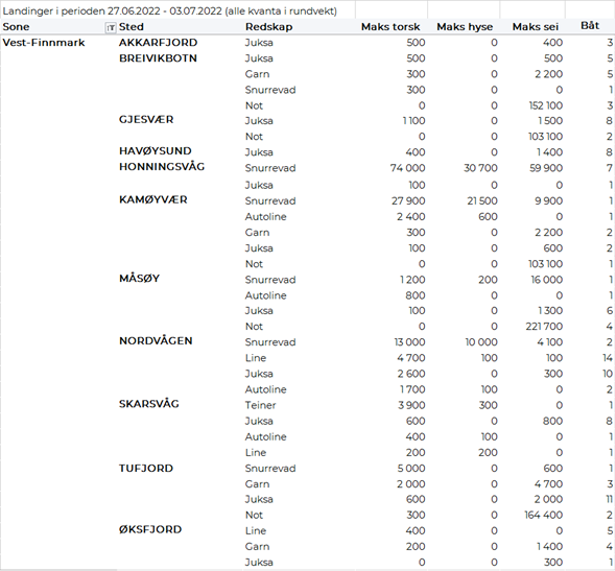
Task: Select the HAVØYSUND place cell
Action: point(155,151)
